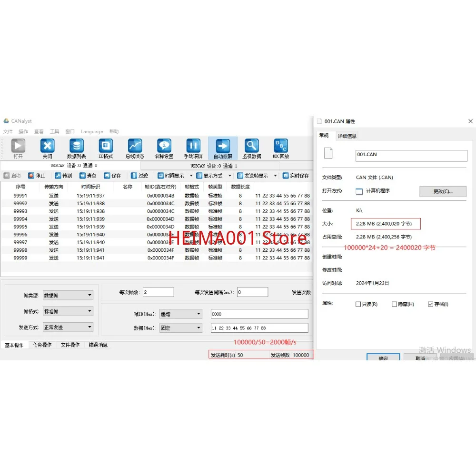The width and height of the screenshot is (476, 476).
Task: Enable the 隐藏(H) hidden attribute
Action: click(394, 304)
